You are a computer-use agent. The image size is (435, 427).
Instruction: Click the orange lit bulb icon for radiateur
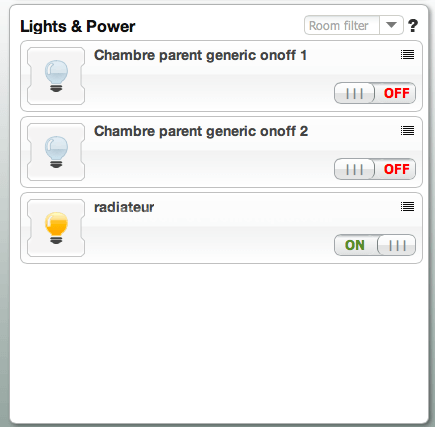(x=56, y=228)
